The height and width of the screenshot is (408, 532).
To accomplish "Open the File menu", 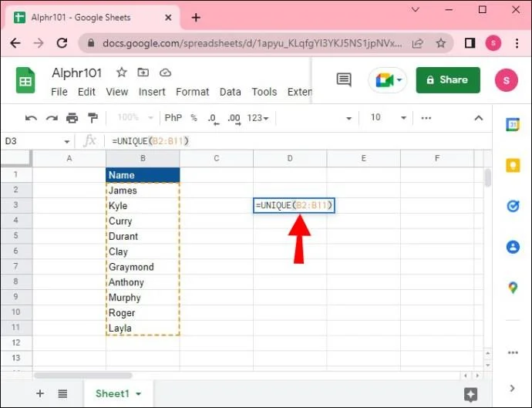I will (x=59, y=92).
